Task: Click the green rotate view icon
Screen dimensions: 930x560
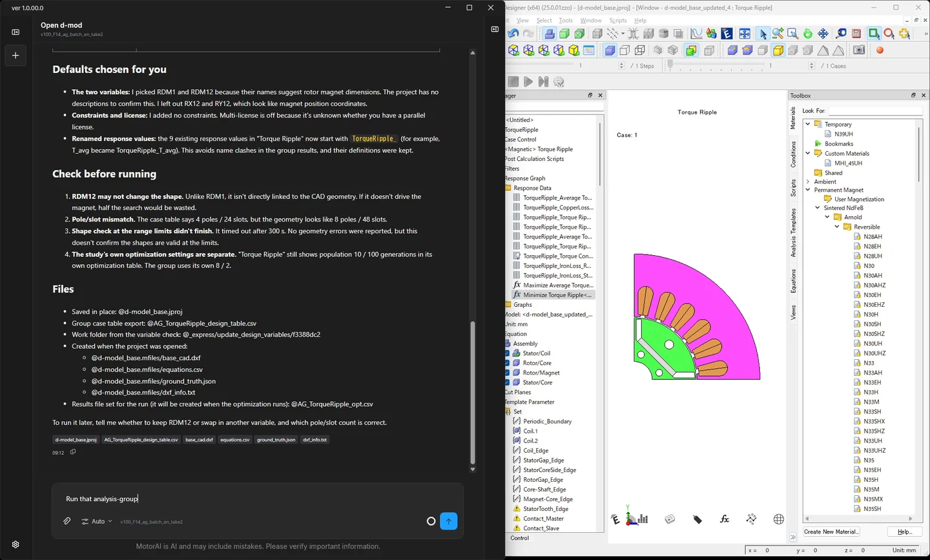Action: [x=808, y=34]
